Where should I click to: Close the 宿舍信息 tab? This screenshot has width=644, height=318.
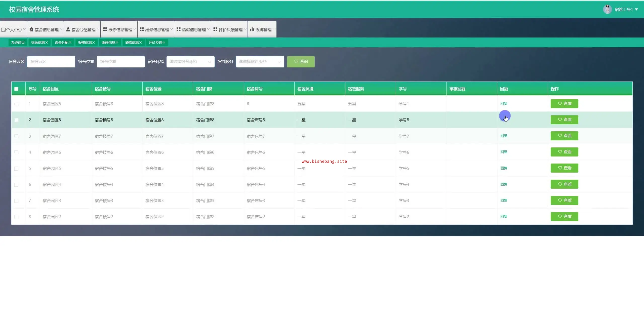47,43
